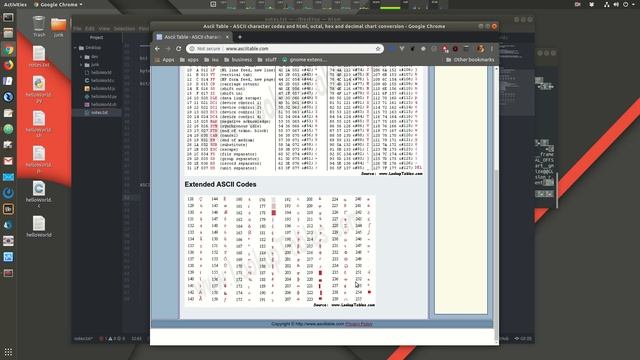
Task: Go back using Chrome's back arrow
Action: (158, 49)
